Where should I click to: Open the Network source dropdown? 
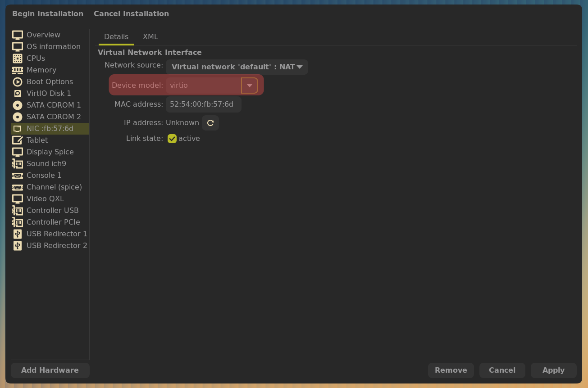(237, 67)
